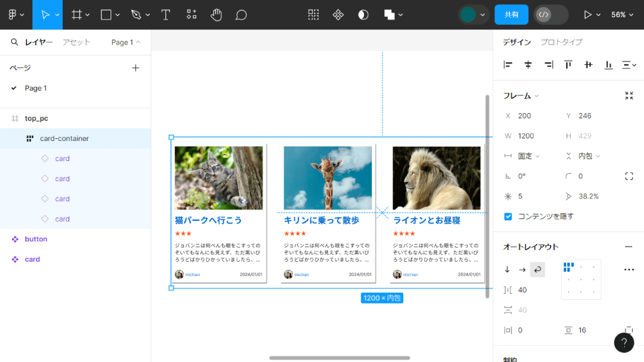Open the 56% zoom dropdown
Screen dimensions: 644x362
click(623, 15)
